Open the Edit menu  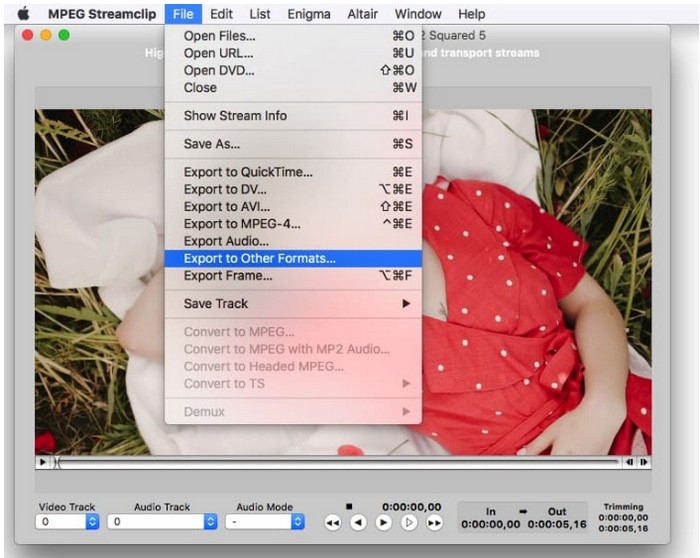tap(221, 14)
